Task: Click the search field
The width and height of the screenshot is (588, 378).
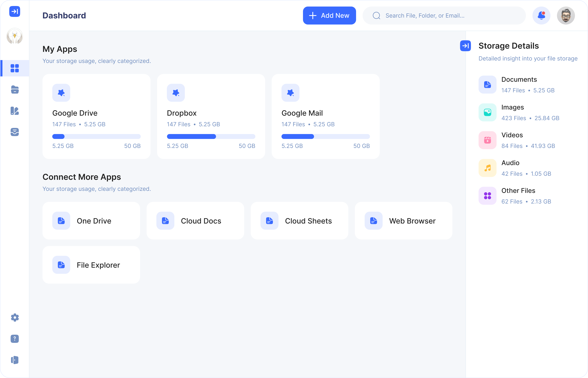Action: pos(444,16)
